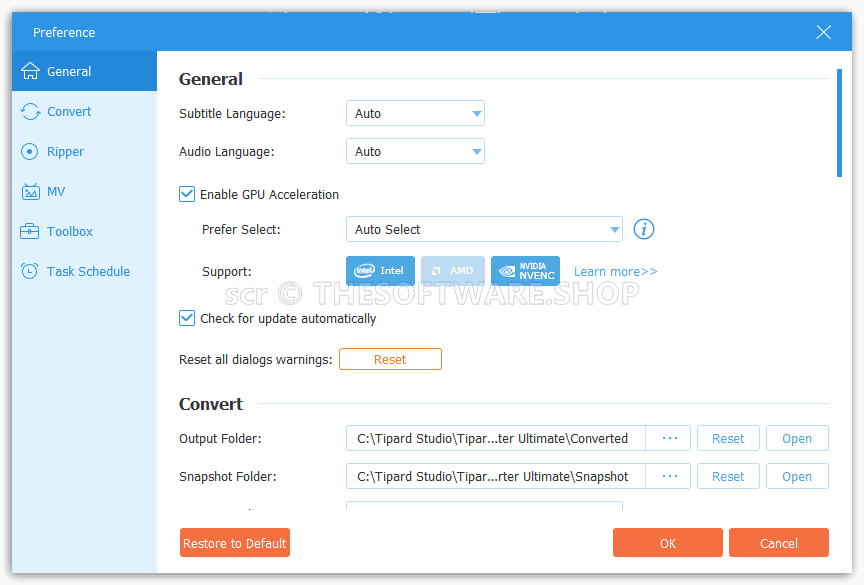Click the Toolbox briefcase icon in sidebar
Screen dimensions: 864x585
click(30, 232)
